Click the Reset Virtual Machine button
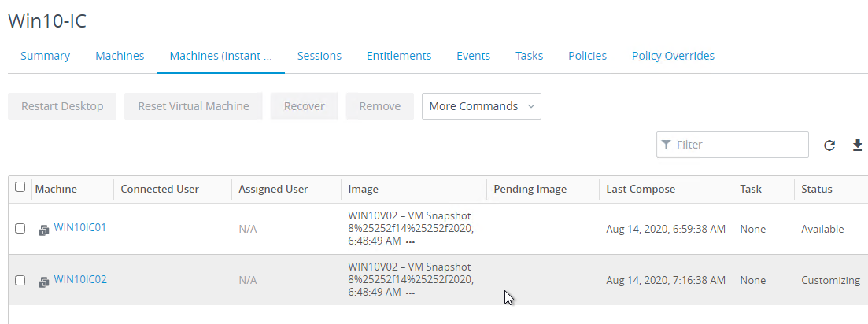Image resolution: width=868 pixels, height=324 pixels. [x=194, y=106]
